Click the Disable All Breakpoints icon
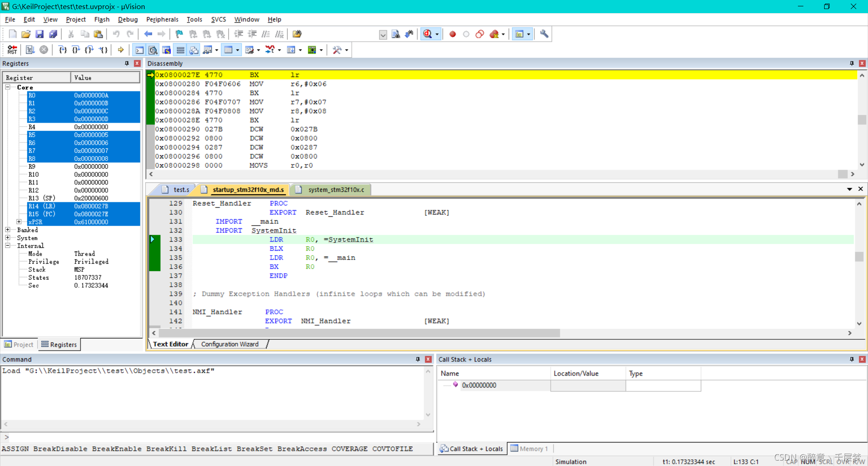Viewport: 868px width, 466px height. 480,34
